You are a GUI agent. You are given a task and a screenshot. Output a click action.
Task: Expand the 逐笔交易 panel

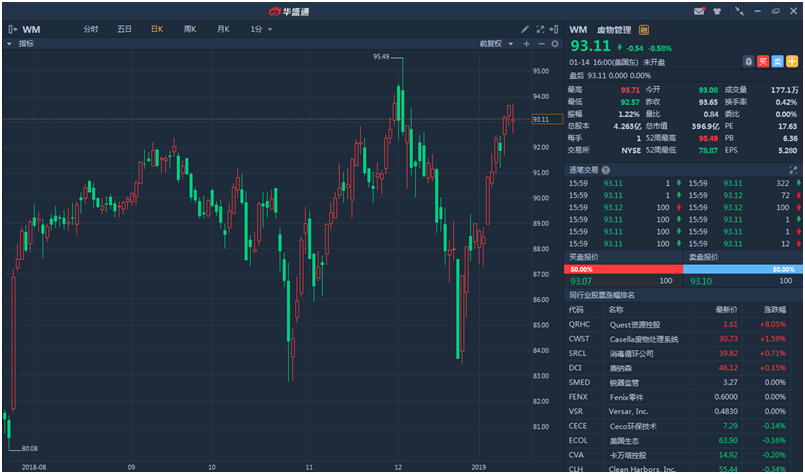coord(794,170)
